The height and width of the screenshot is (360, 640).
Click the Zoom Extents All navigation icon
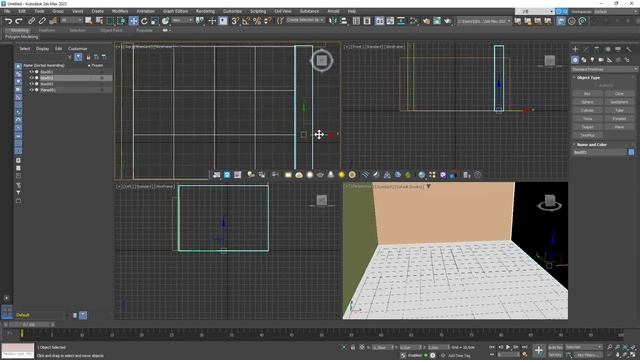click(633, 347)
